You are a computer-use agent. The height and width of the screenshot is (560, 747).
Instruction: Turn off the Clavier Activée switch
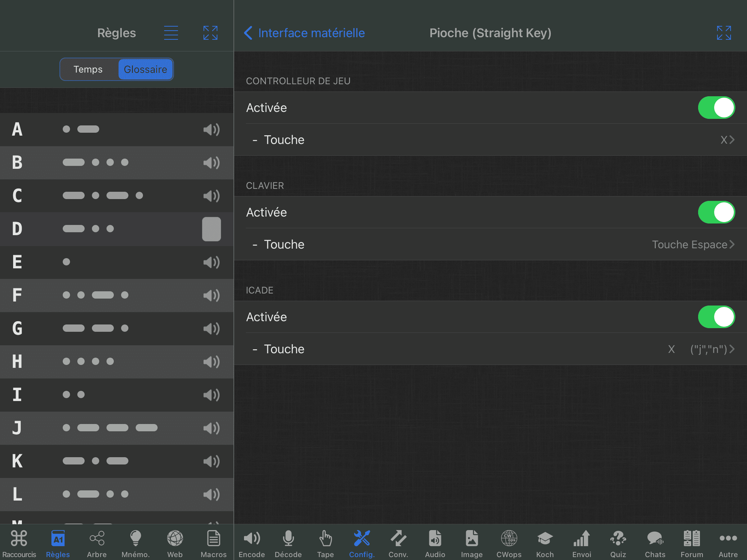tap(716, 212)
